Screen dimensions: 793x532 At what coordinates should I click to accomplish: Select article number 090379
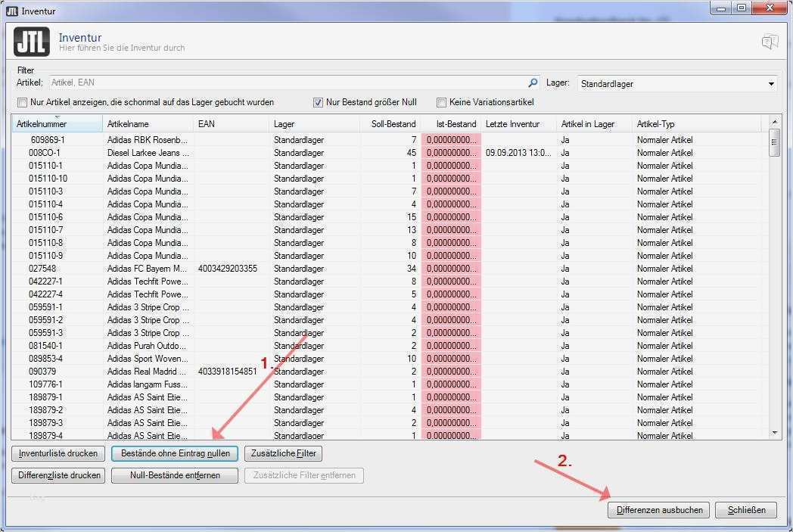tap(42, 372)
